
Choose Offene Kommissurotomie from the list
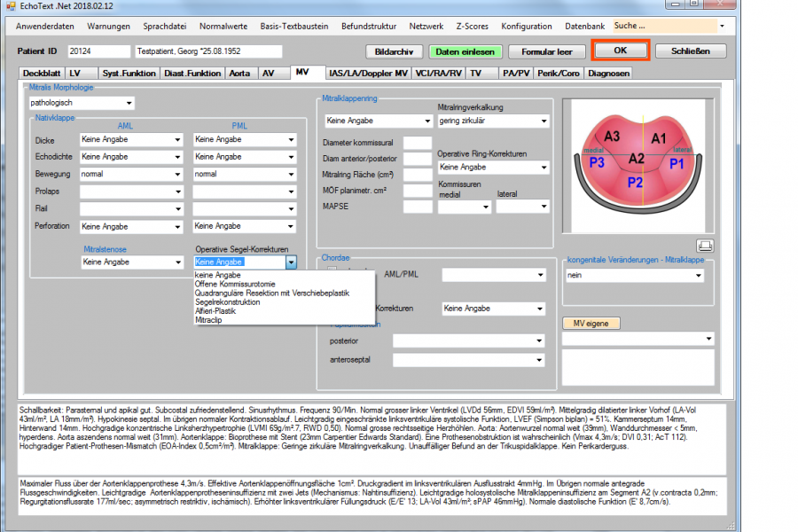pyautogui.click(x=235, y=284)
